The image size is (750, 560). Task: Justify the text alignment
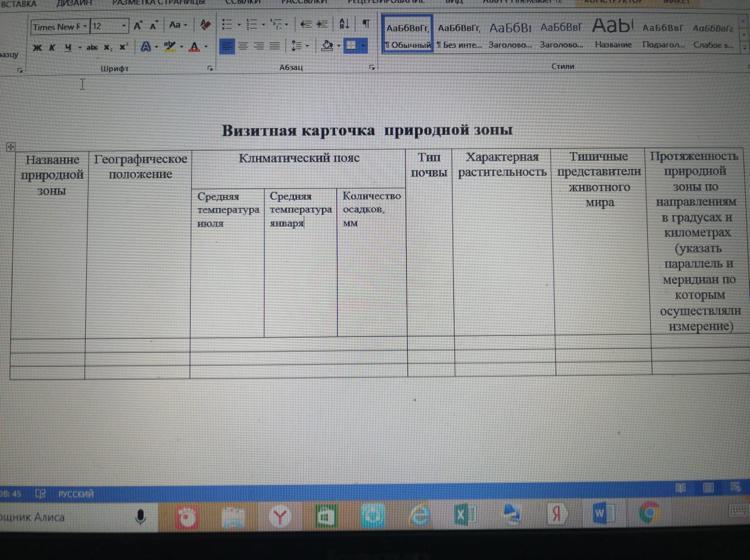(x=275, y=46)
